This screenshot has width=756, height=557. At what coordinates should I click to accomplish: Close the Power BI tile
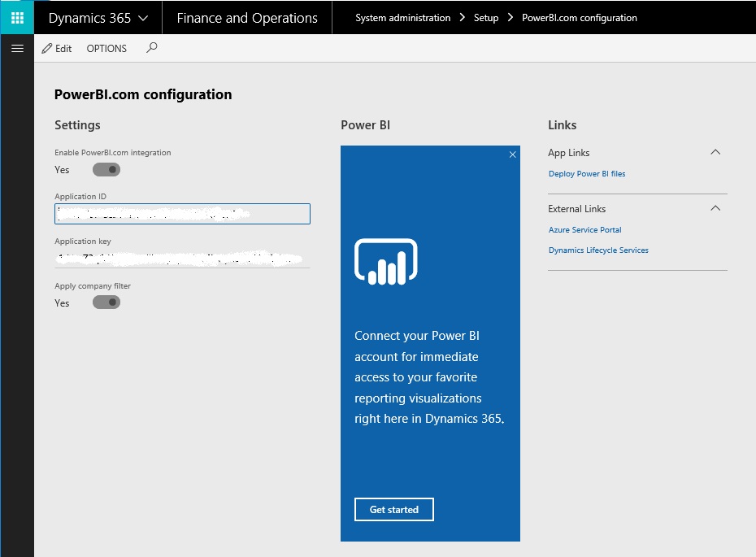click(512, 154)
